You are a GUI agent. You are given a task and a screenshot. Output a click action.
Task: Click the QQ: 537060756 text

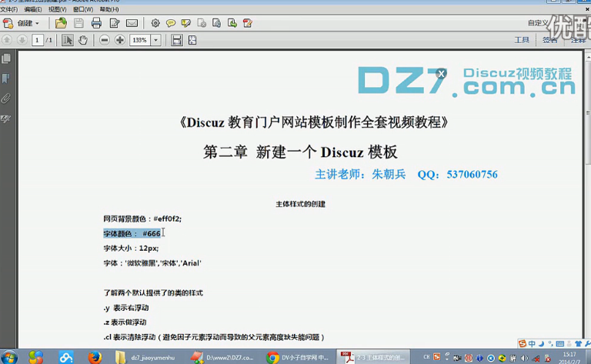pos(458,175)
